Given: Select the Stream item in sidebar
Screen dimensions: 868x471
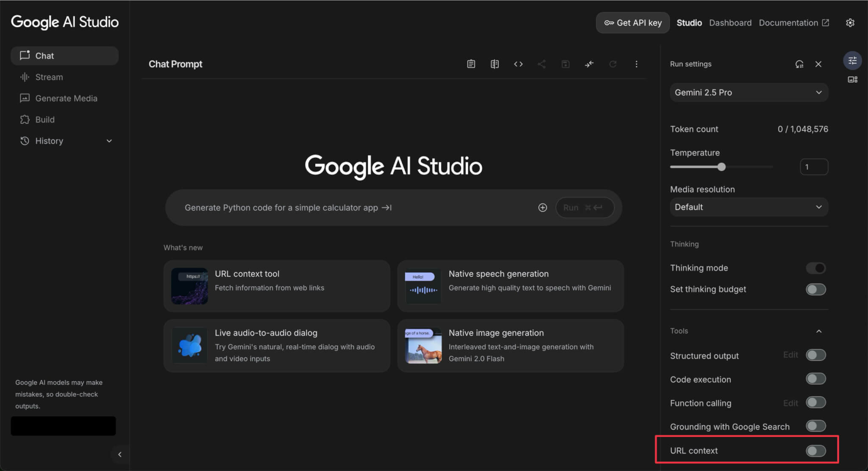Looking at the screenshot, I should (64, 77).
